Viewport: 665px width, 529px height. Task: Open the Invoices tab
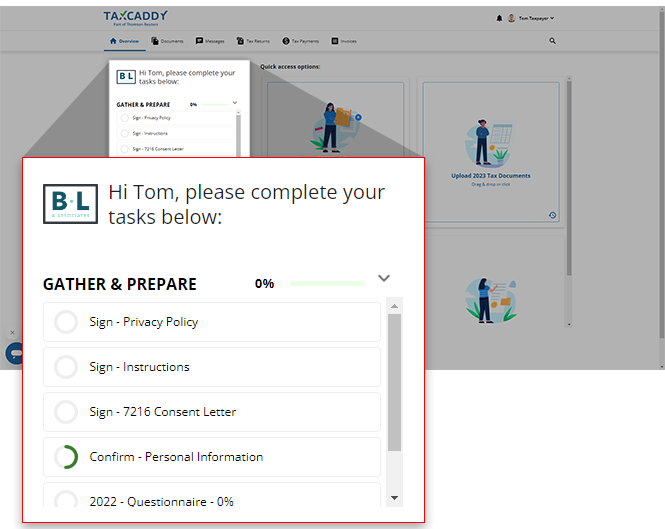[344, 41]
